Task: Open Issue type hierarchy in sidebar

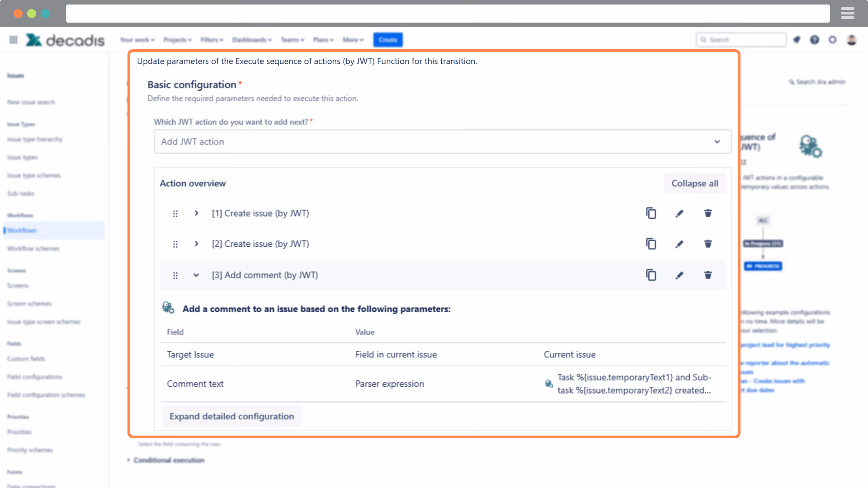Action: point(35,139)
